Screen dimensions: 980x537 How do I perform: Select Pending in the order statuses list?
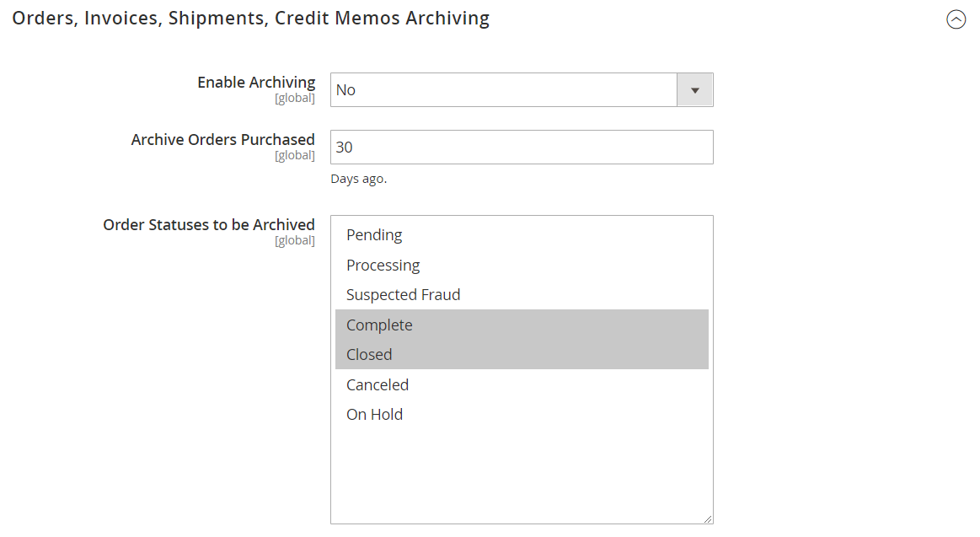point(374,235)
